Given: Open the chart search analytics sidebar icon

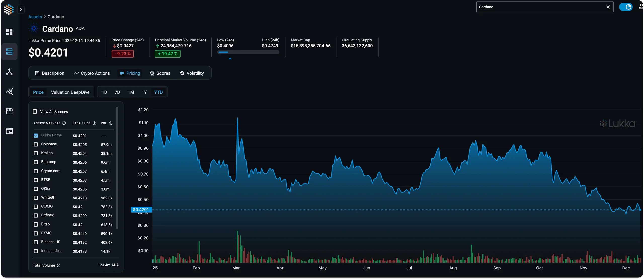Looking at the screenshot, I should [9, 91].
